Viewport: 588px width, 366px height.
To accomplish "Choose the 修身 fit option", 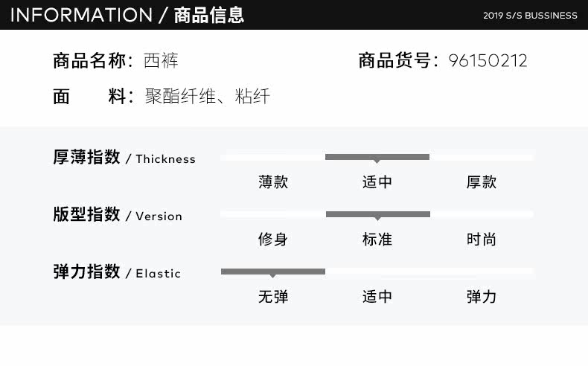I will pos(272,240).
